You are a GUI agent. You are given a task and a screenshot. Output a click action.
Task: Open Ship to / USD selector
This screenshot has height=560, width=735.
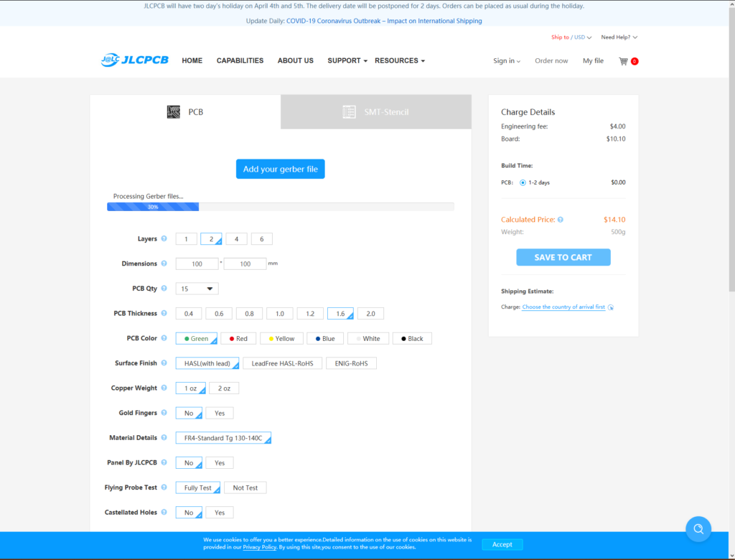[x=571, y=37]
